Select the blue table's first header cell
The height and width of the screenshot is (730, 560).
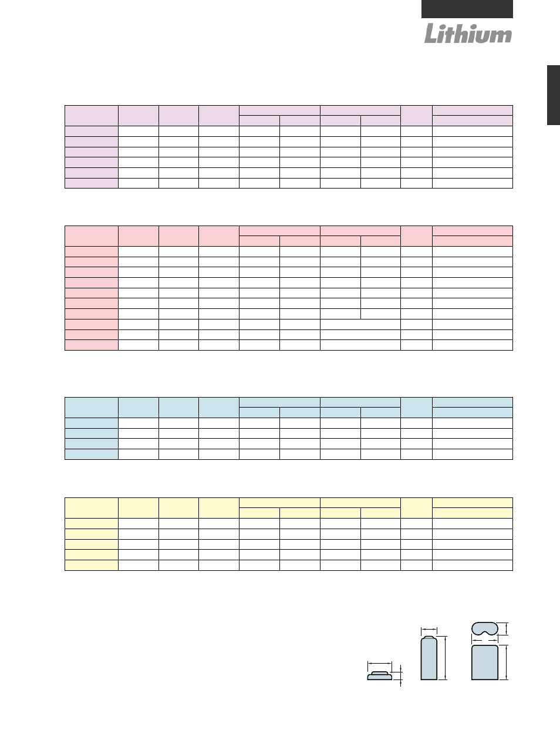click(92, 408)
